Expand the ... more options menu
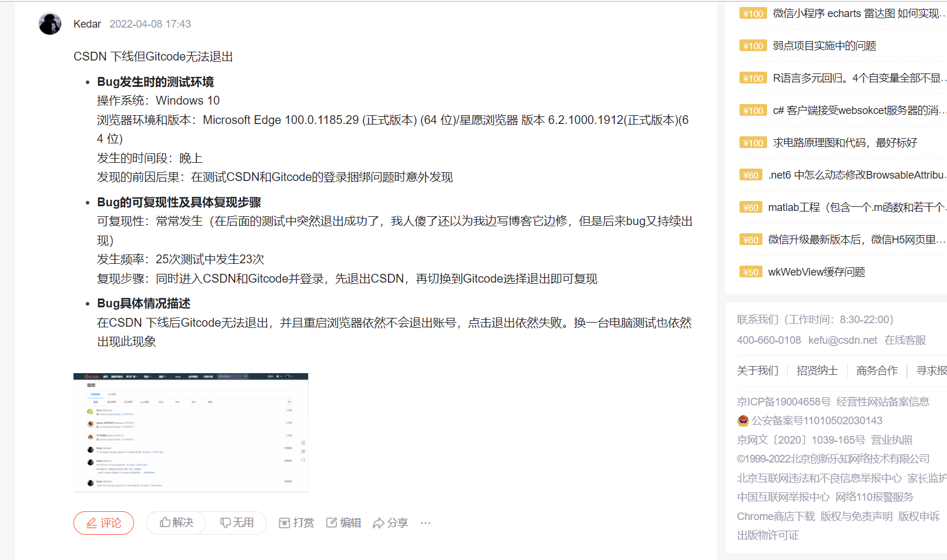The width and height of the screenshot is (947, 560). 426,522
